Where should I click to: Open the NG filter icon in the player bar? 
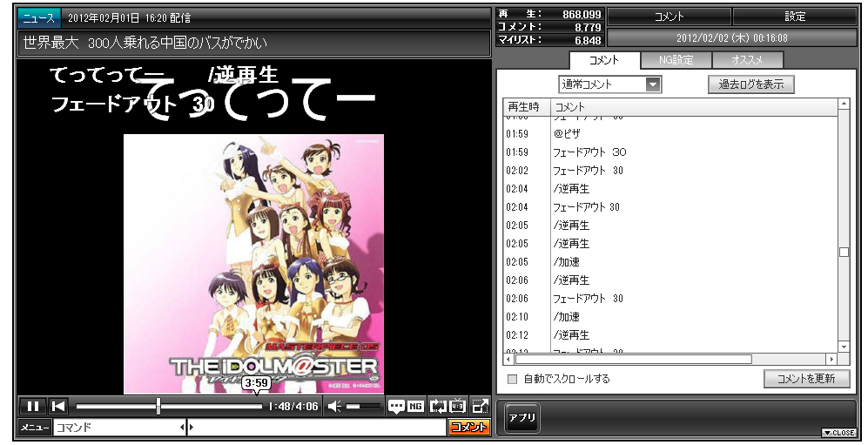pyautogui.click(x=416, y=406)
